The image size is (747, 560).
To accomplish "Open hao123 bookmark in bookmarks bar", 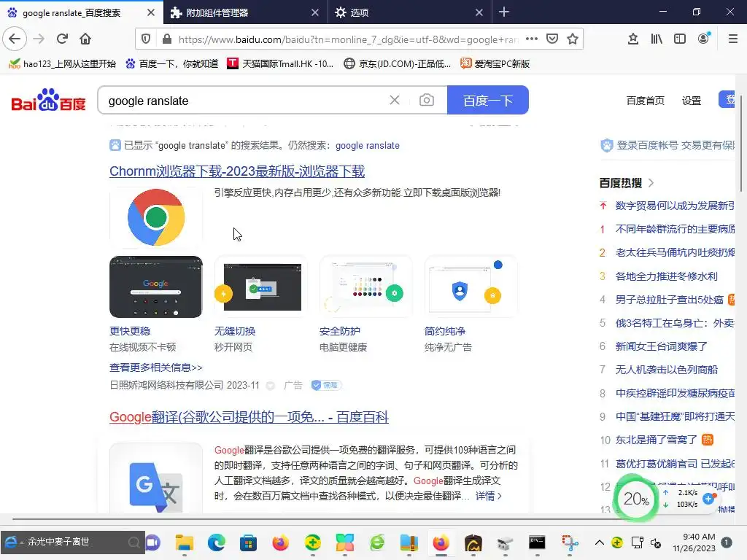I will [63, 64].
